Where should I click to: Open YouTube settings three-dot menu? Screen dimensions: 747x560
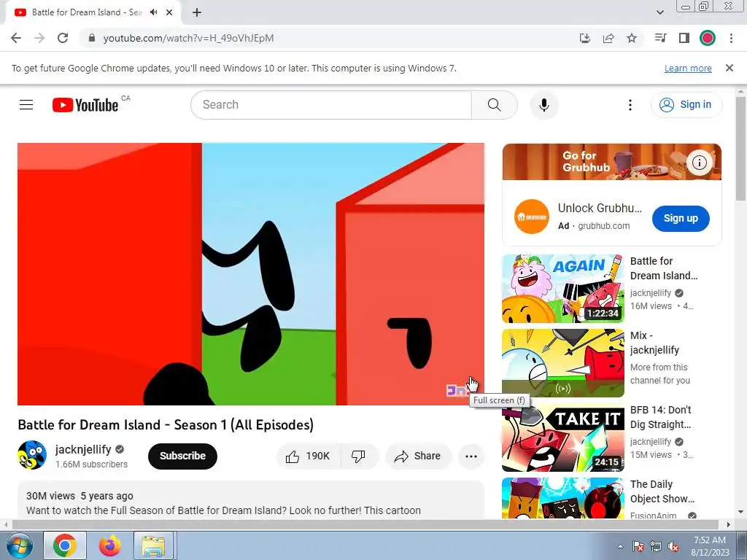(x=630, y=105)
